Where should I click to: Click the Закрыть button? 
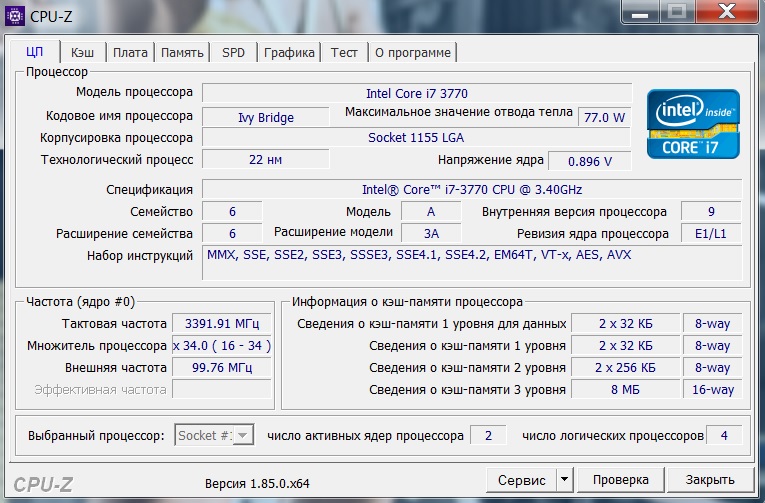point(710,480)
